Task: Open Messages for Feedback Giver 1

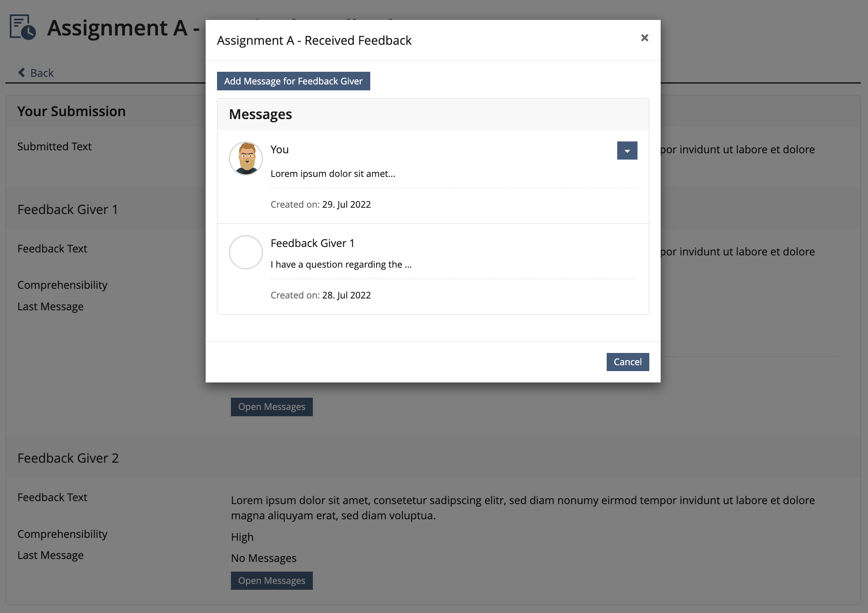Action: coord(271,407)
